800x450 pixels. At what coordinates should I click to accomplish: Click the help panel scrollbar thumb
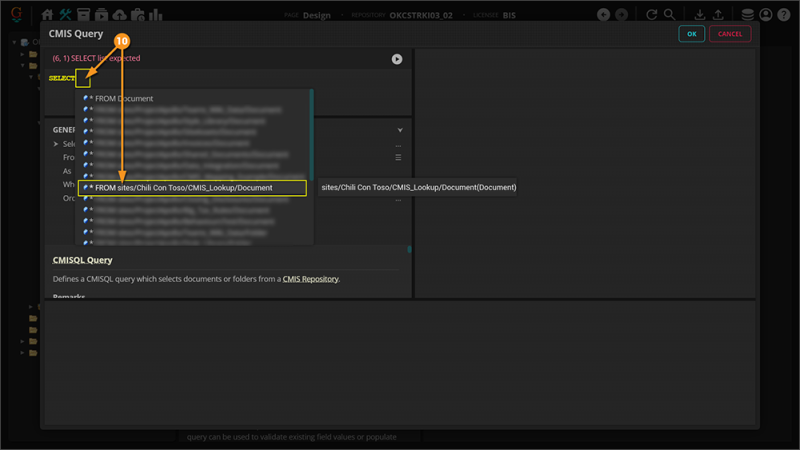409,249
